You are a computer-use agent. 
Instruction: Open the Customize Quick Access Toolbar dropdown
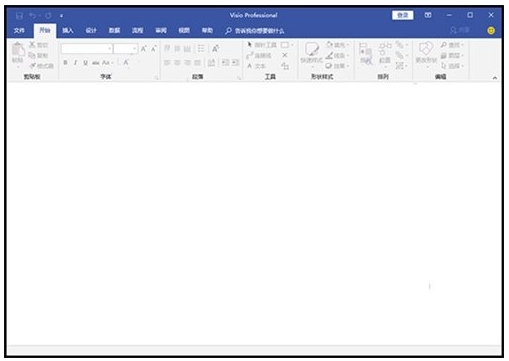[61, 16]
